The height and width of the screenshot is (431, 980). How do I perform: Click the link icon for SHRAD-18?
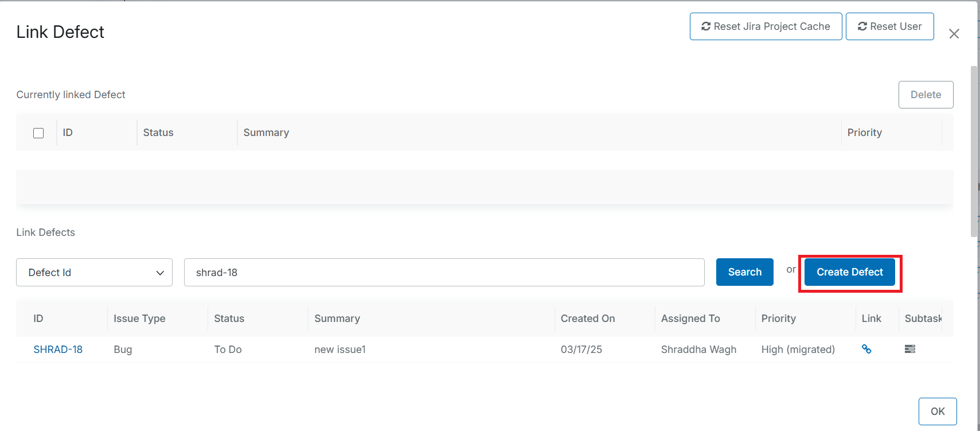click(x=866, y=349)
